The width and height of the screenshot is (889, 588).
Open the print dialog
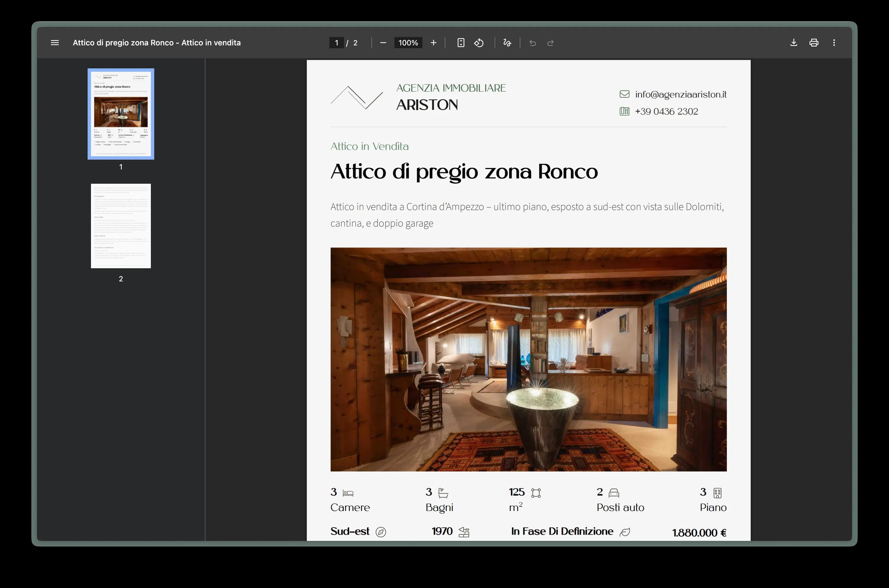[813, 42]
